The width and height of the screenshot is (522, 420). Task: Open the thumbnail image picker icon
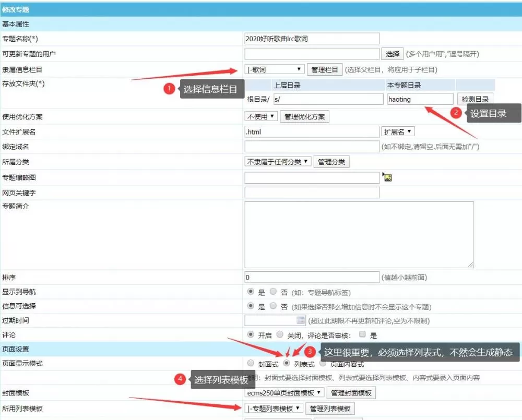click(x=387, y=177)
